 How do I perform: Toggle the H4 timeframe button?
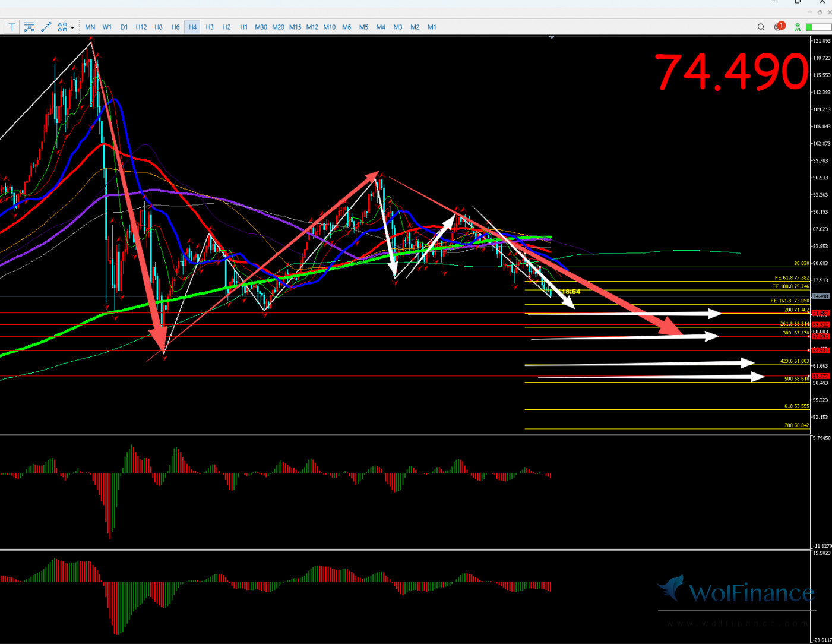pos(192,27)
